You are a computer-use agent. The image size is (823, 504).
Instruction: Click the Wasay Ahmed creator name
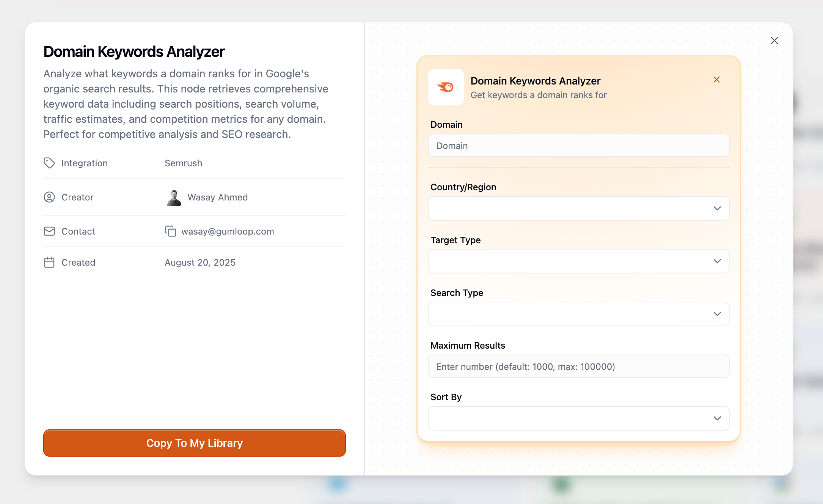(x=218, y=197)
